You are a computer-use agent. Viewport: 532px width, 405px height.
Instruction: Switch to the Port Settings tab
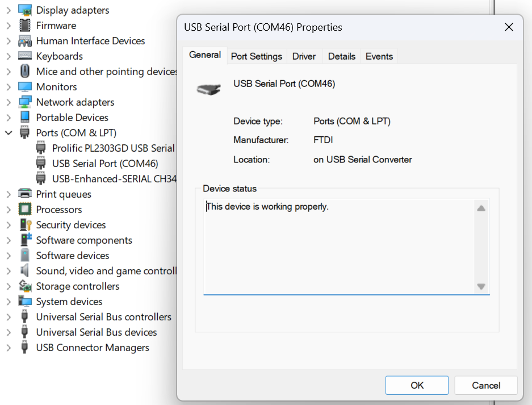point(256,56)
